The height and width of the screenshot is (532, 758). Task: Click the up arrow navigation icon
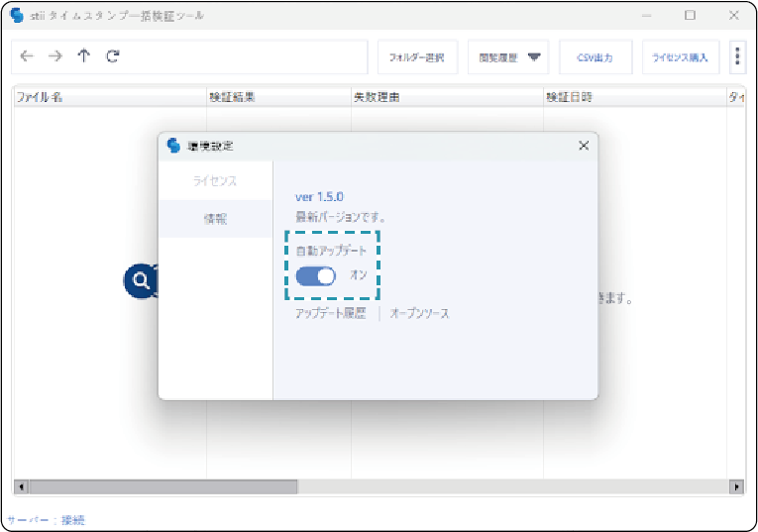83,56
